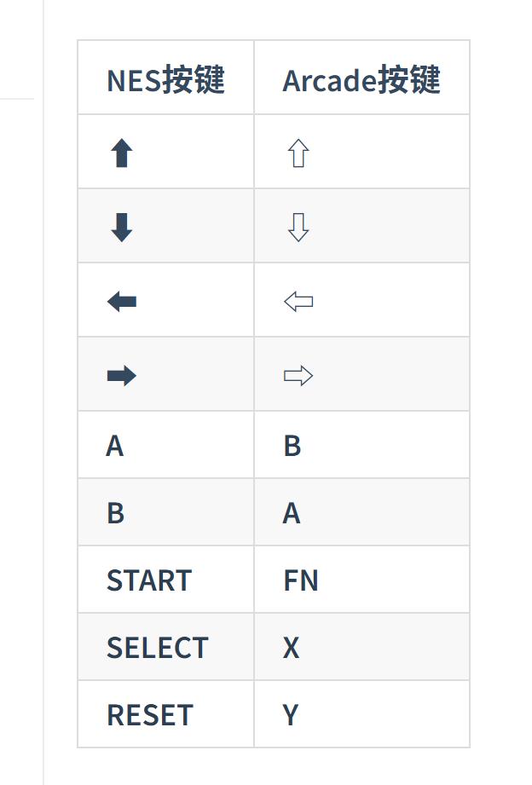
Task: Click the X cell in Arcade column
Action: 292,648
